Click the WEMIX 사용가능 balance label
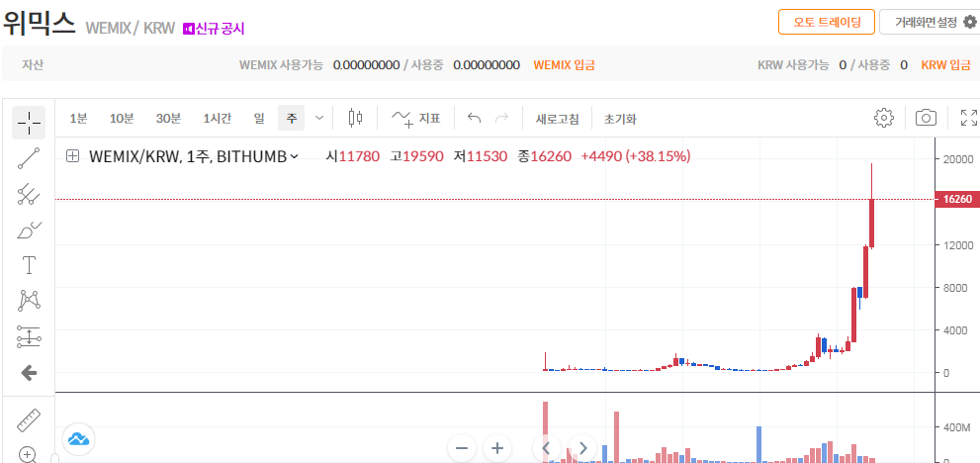 [x=281, y=64]
